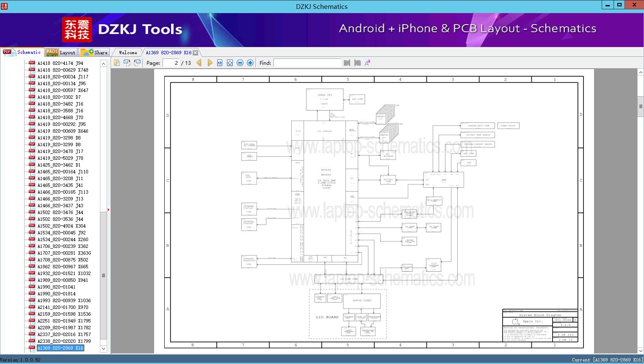
Task: Close the A1369 820-2869 K16 tab
Action: (x=195, y=53)
